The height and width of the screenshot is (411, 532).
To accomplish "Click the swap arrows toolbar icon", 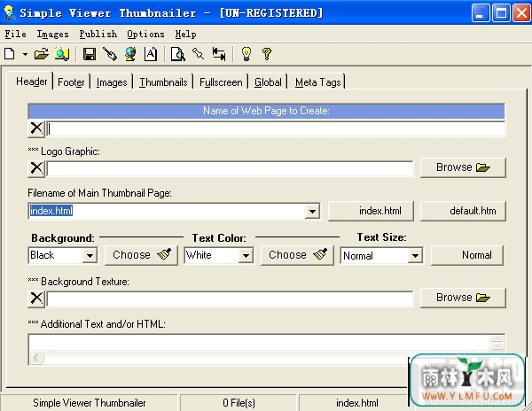I will [x=219, y=54].
